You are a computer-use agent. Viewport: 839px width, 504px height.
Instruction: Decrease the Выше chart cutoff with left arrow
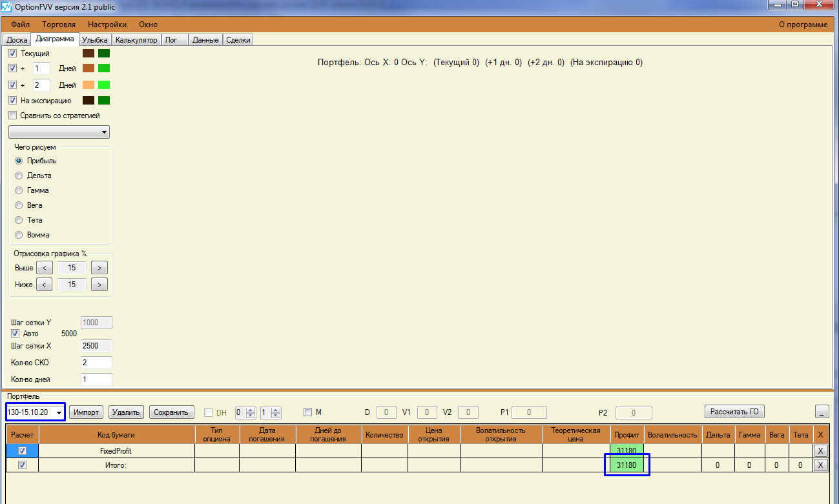[x=44, y=268]
